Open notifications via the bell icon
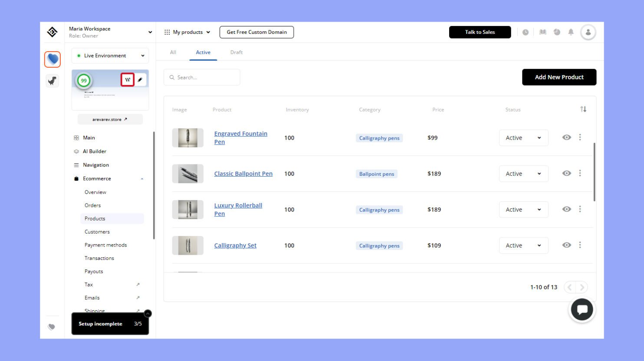Screen dimensions: 644x361 click(571, 32)
